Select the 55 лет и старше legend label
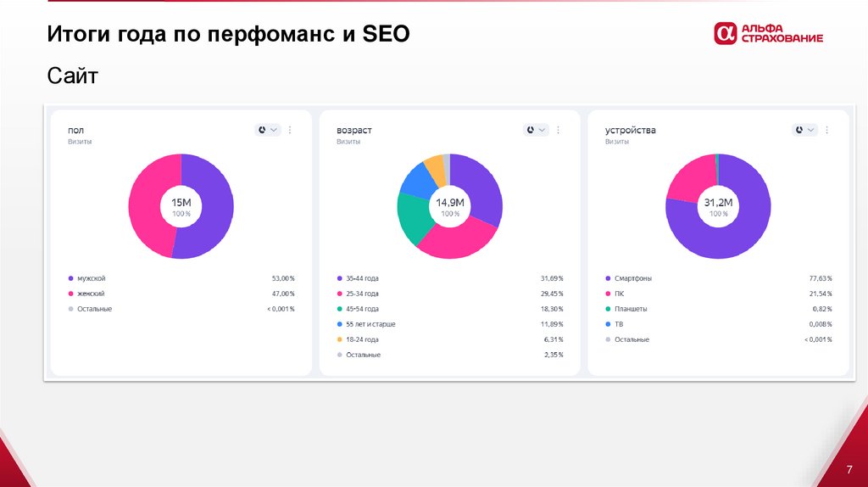868x487 pixels. (371, 324)
